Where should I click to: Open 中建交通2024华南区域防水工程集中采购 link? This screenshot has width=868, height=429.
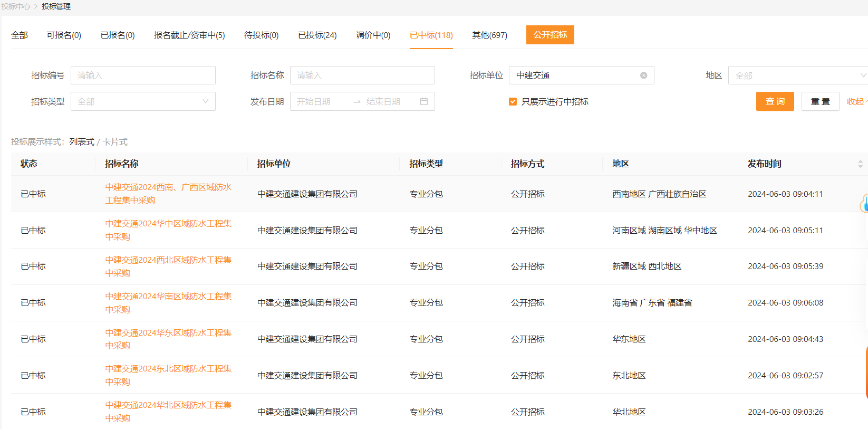pyautogui.click(x=168, y=303)
